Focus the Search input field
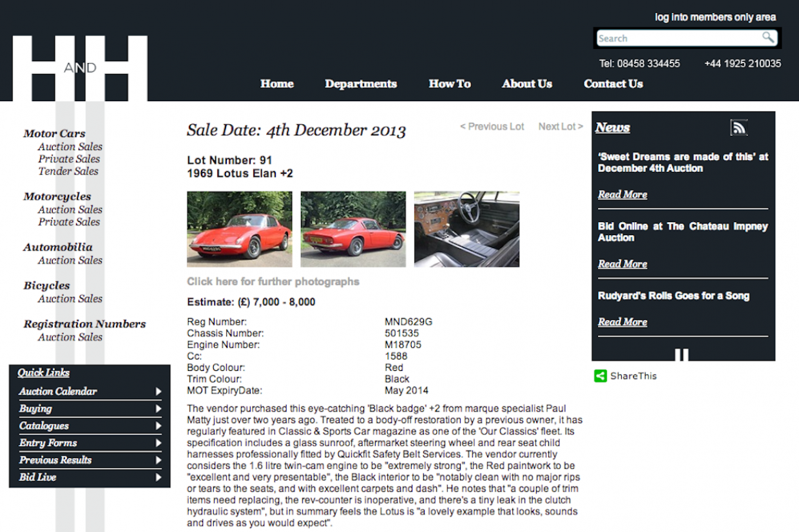The width and height of the screenshot is (799, 532). point(679,38)
